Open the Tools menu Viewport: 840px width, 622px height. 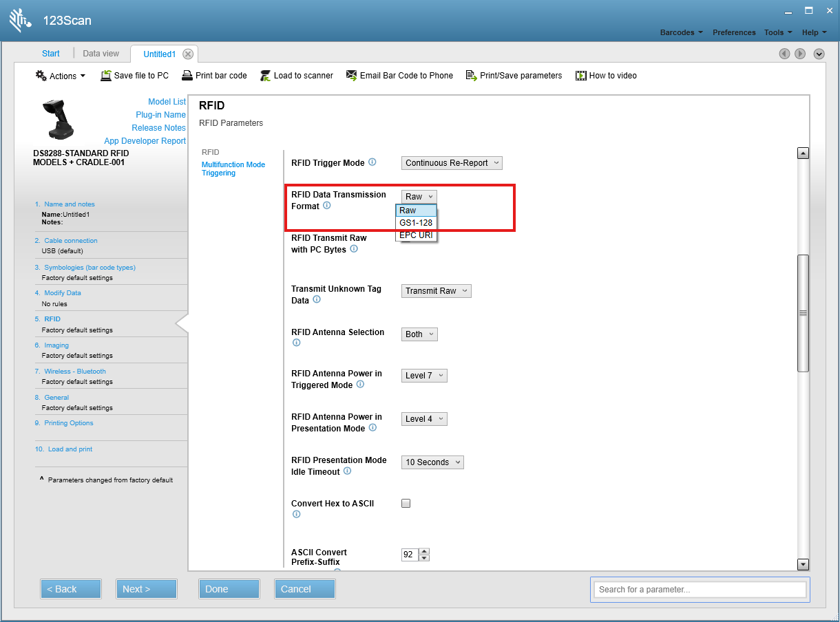point(778,32)
